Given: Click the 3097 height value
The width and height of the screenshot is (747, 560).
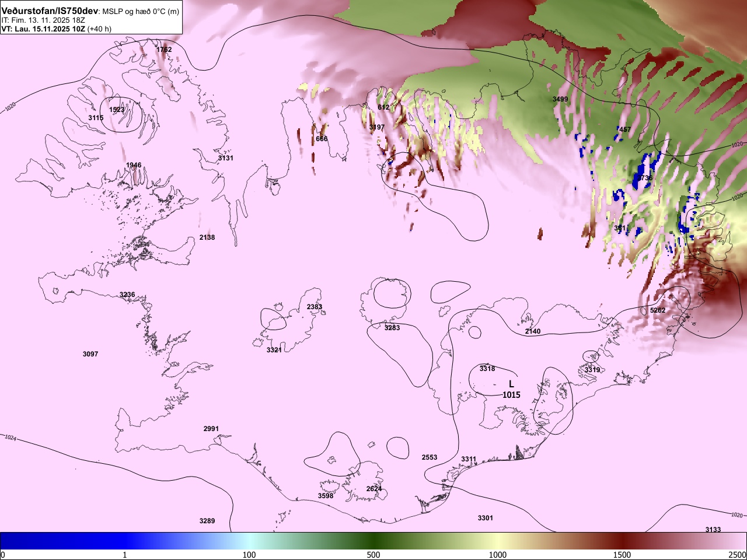Looking at the screenshot, I should point(90,354).
